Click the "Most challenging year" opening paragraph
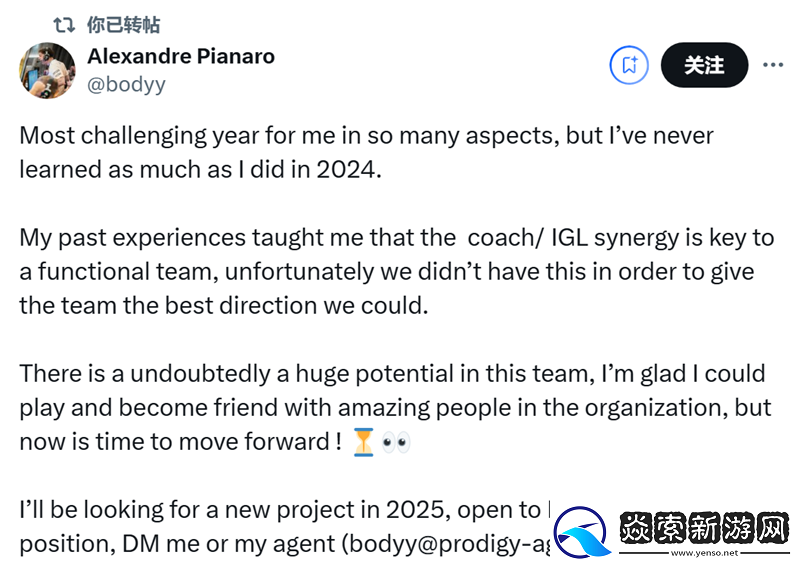800x564 pixels. (x=366, y=135)
